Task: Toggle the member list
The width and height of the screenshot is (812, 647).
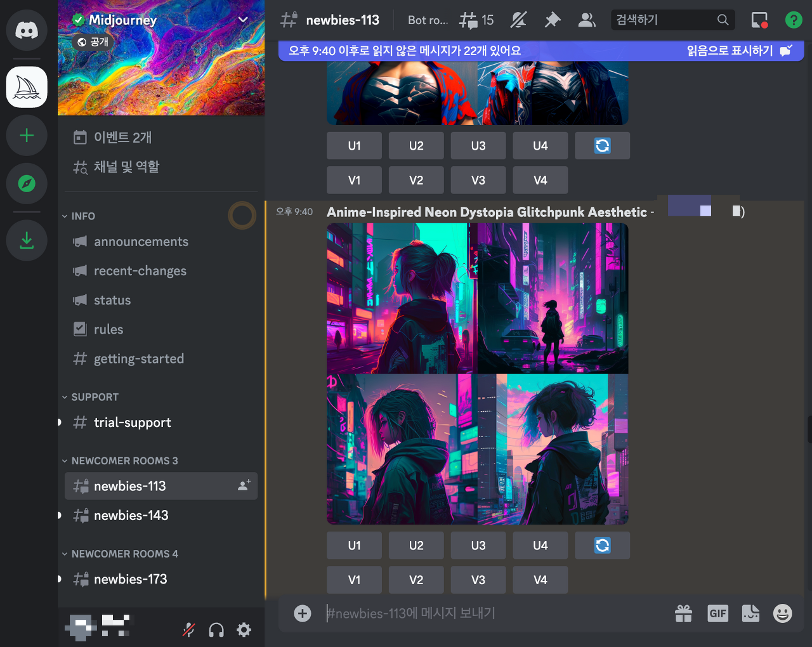Action: (587, 20)
